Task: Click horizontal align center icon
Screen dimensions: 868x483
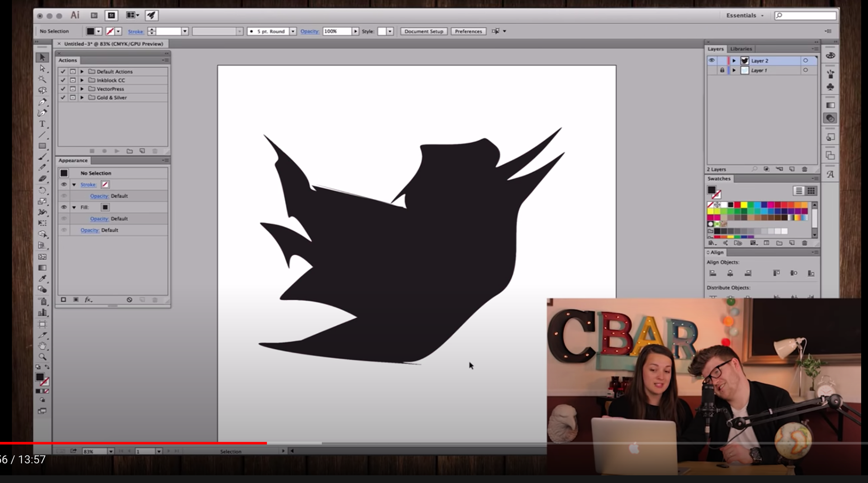Action: point(730,273)
